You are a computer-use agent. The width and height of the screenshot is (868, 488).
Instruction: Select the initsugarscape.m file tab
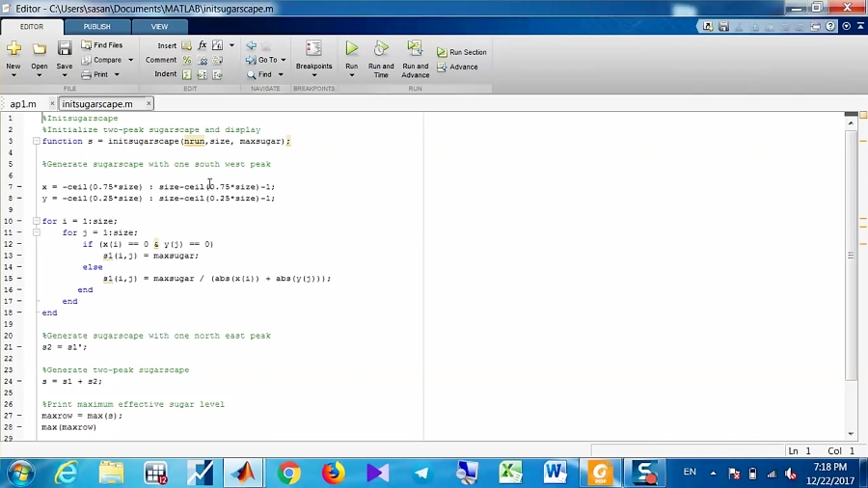click(x=97, y=104)
